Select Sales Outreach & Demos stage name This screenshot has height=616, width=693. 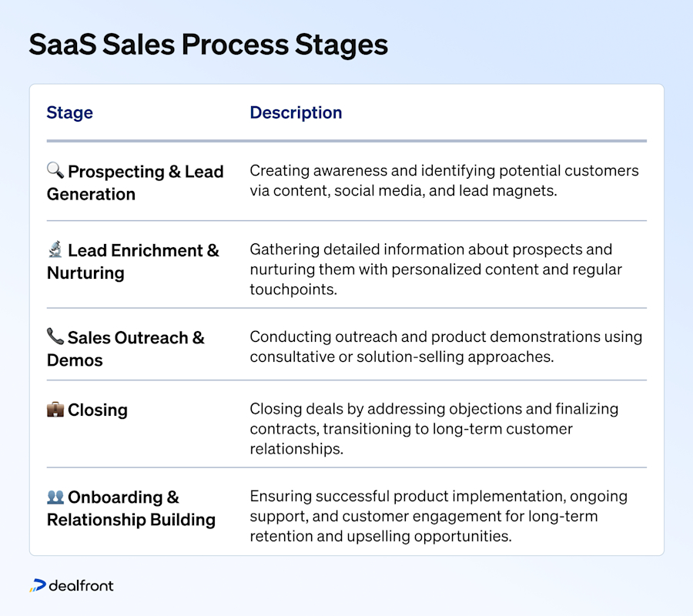click(126, 349)
